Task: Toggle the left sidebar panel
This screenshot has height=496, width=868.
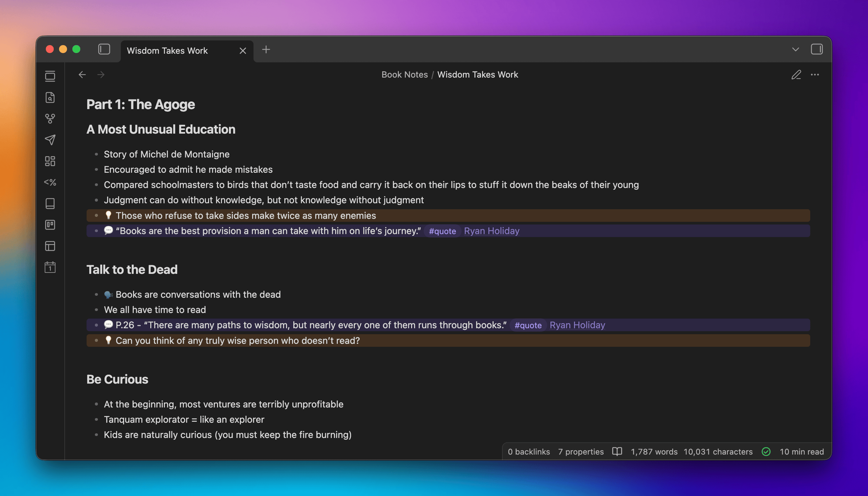Action: 104,50
